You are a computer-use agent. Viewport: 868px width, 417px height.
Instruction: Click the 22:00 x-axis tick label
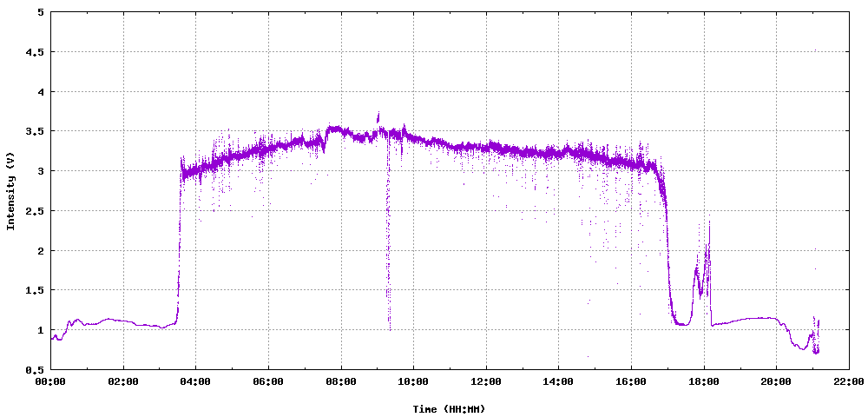click(x=849, y=381)
